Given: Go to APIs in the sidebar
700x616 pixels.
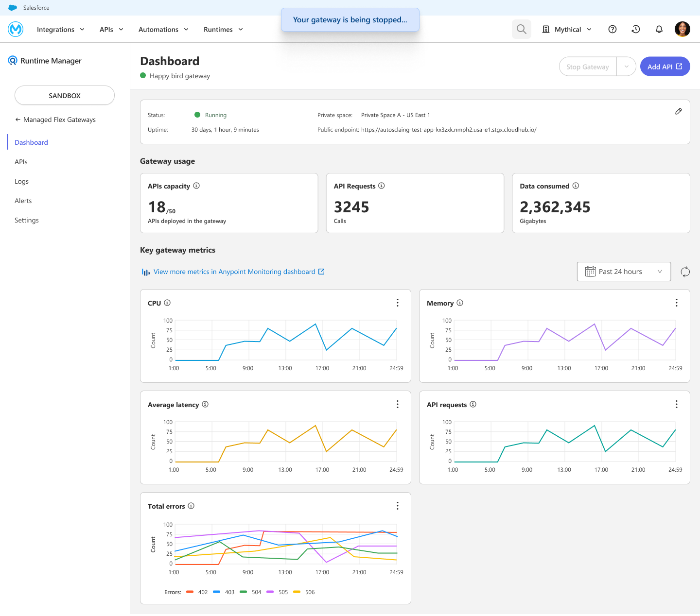Looking at the screenshot, I should click(x=21, y=162).
